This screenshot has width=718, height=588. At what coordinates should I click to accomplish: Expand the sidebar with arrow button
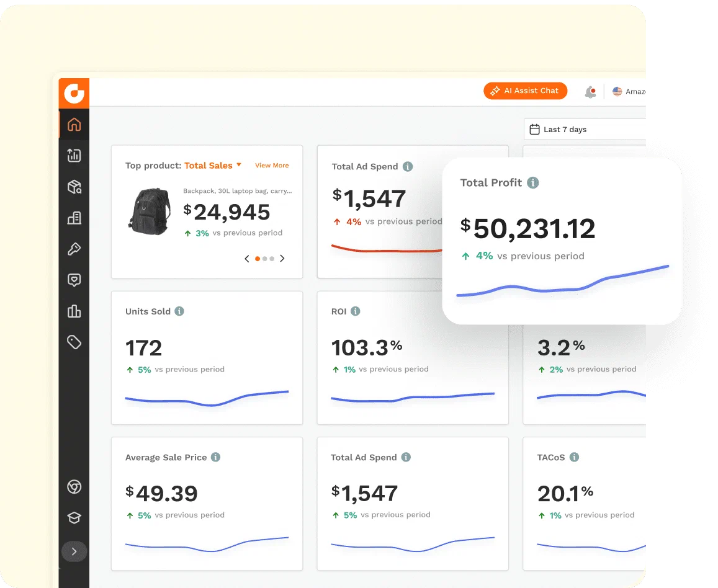click(x=74, y=551)
